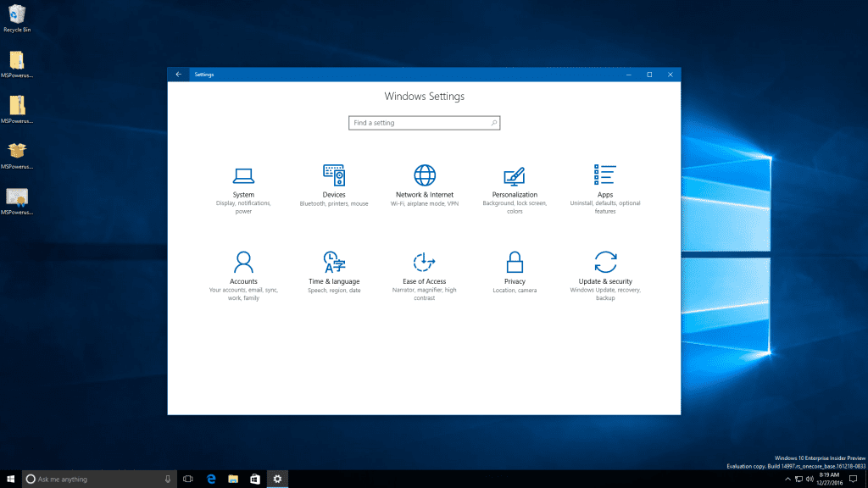Open the Personalization settings category
This screenshot has width=868, height=488.
tap(515, 191)
